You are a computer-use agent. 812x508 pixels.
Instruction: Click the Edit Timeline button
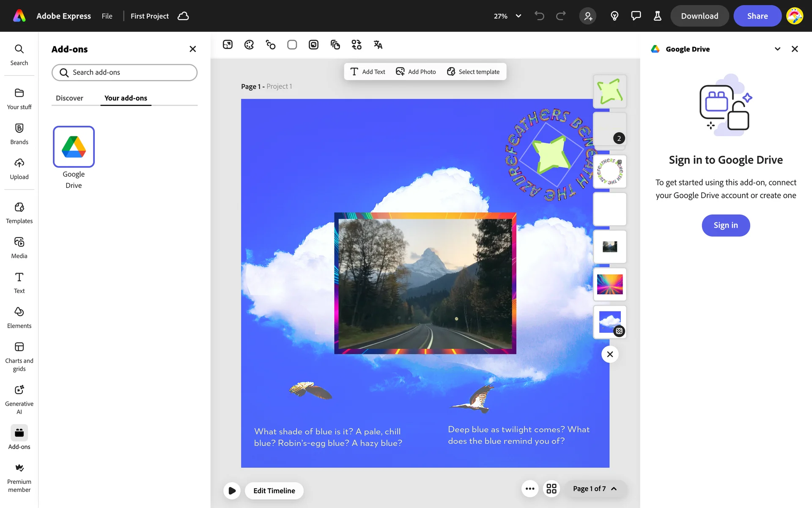pyautogui.click(x=274, y=491)
